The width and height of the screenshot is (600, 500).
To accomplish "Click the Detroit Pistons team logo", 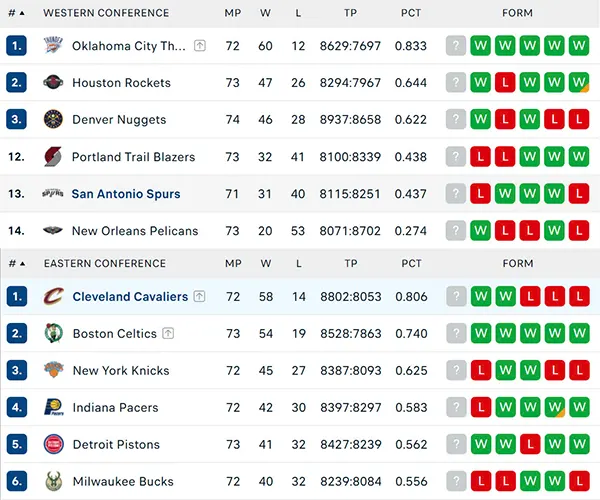I will coord(54,444).
